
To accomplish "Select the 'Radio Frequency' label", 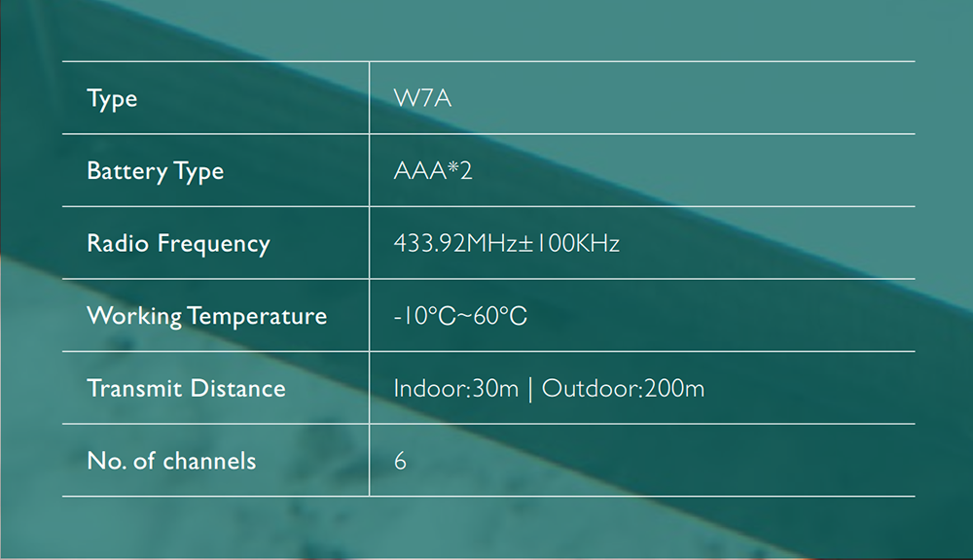I will pyautogui.click(x=179, y=244).
